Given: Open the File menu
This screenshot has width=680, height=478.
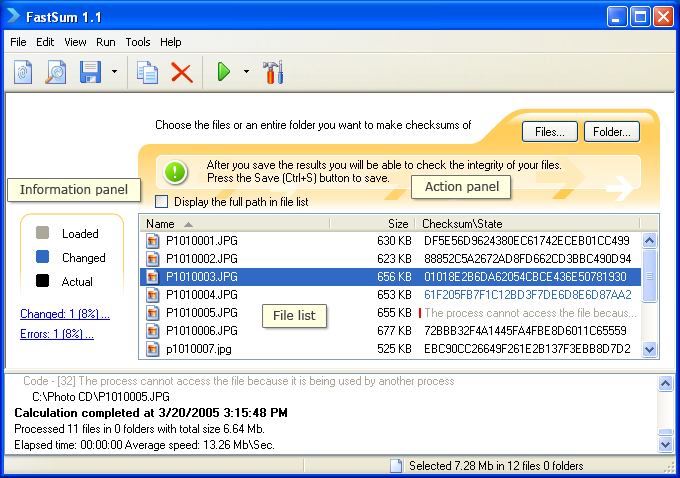Looking at the screenshot, I should click(18, 42).
